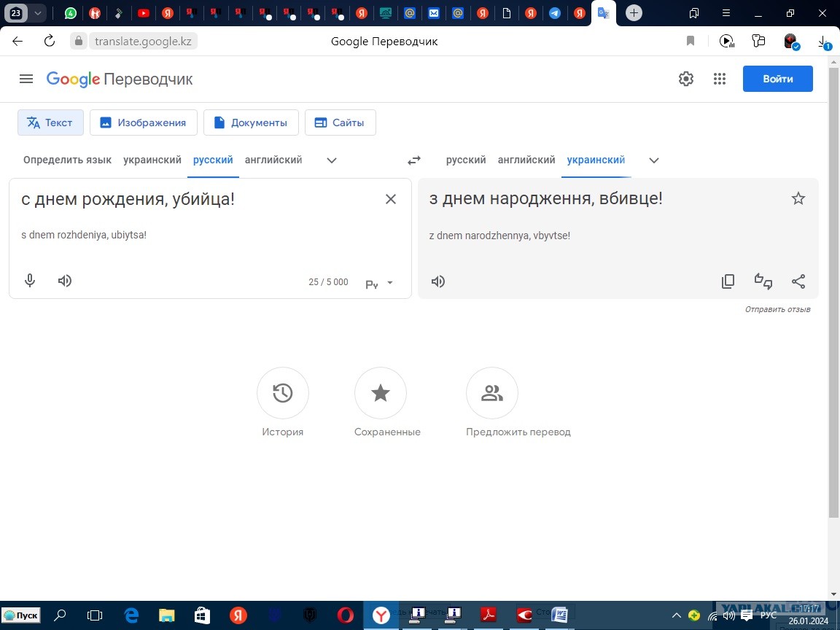Switch to the Документы mode
Image resolution: width=840 pixels, height=630 pixels.
pyautogui.click(x=251, y=122)
